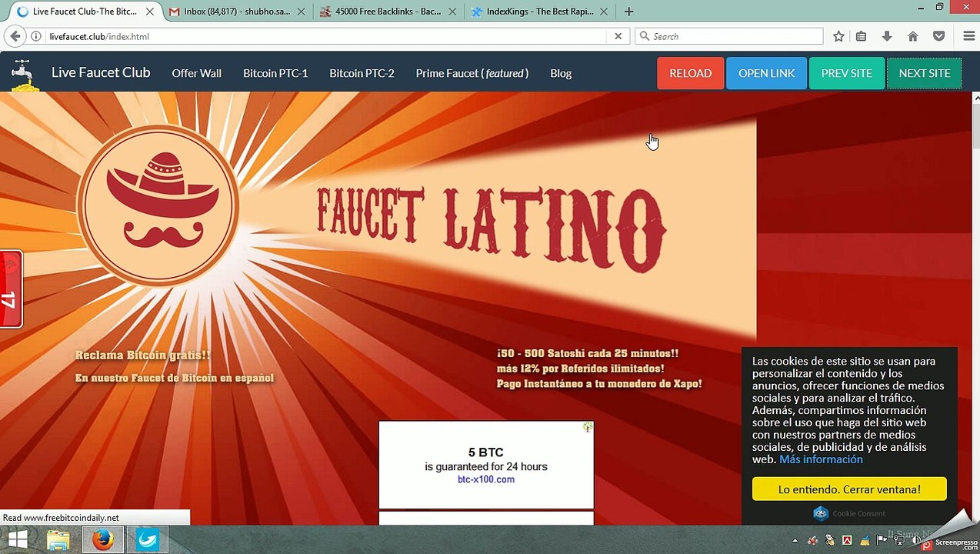Open a new tab with the plus button
Image resolution: width=980 pixels, height=554 pixels.
629,12
